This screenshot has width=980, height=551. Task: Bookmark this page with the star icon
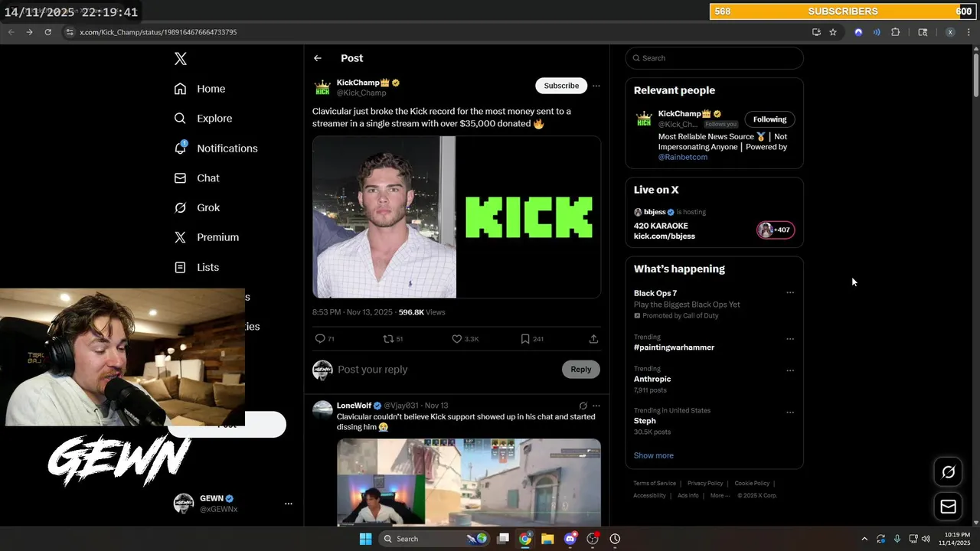(x=833, y=32)
